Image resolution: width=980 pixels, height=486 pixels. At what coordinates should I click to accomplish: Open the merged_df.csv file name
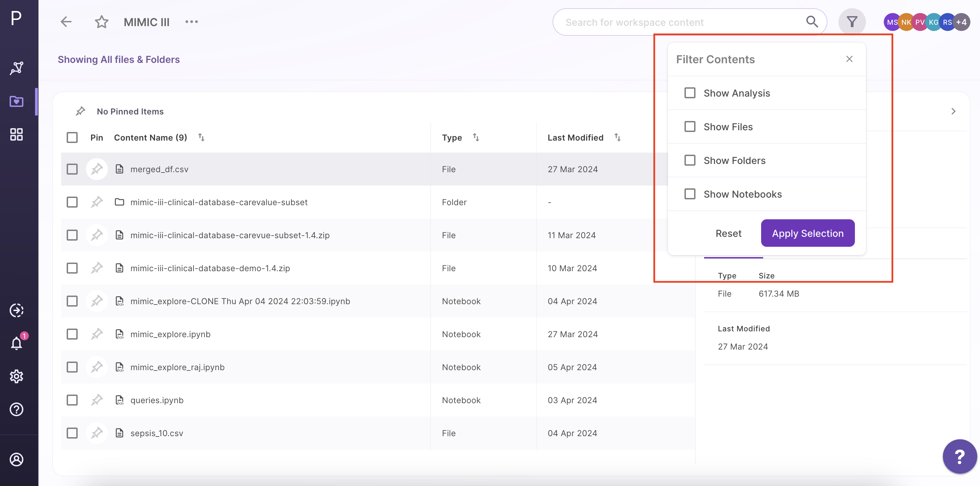point(159,169)
